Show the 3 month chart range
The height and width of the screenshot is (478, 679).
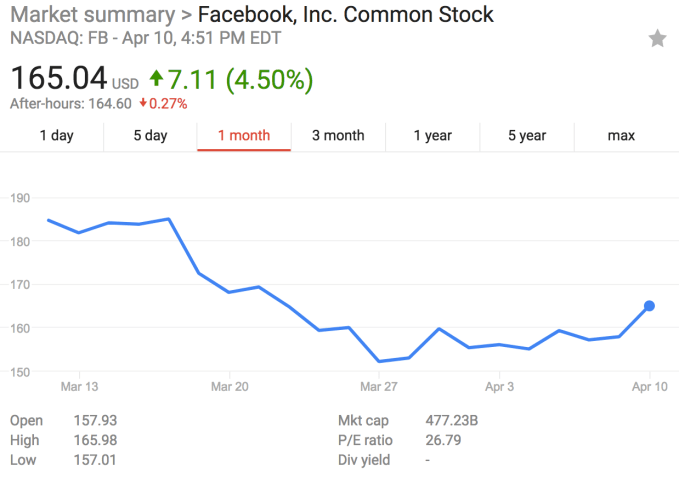(338, 136)
